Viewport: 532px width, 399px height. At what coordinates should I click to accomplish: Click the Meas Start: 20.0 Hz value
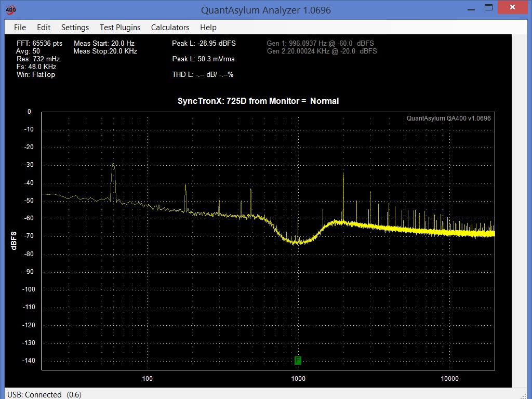pos(104,44)
